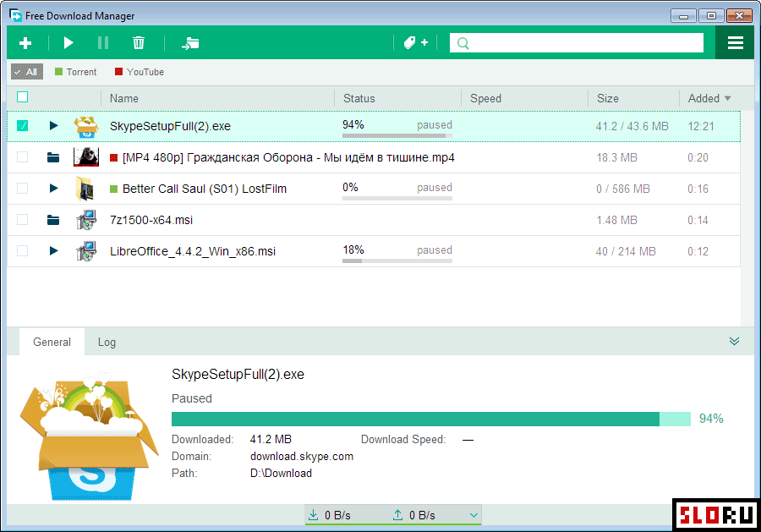Sort list by Size column
The width and height of the screenshot is (761, 532).
608,99
